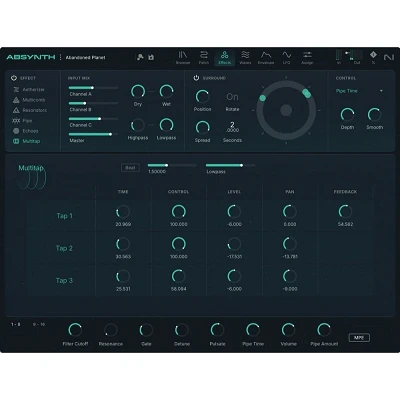Open the LFO tab
The image size is (400, 400).
(x=286, y=58)
